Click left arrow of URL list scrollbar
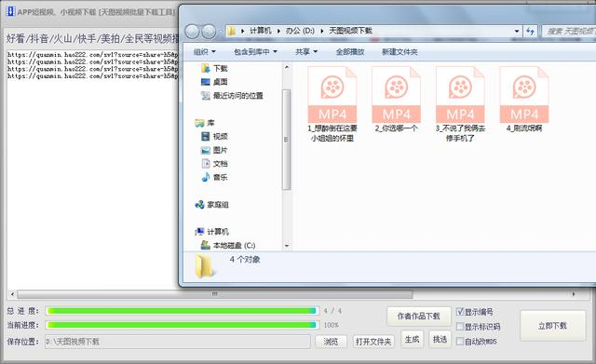596x364 pixels. tap(12, 294)
